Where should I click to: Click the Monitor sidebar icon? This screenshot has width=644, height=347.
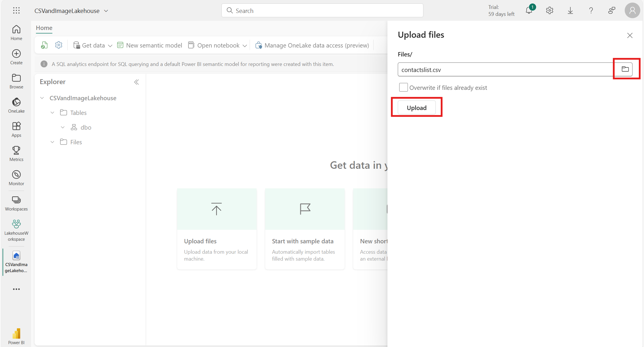[16, 178]
